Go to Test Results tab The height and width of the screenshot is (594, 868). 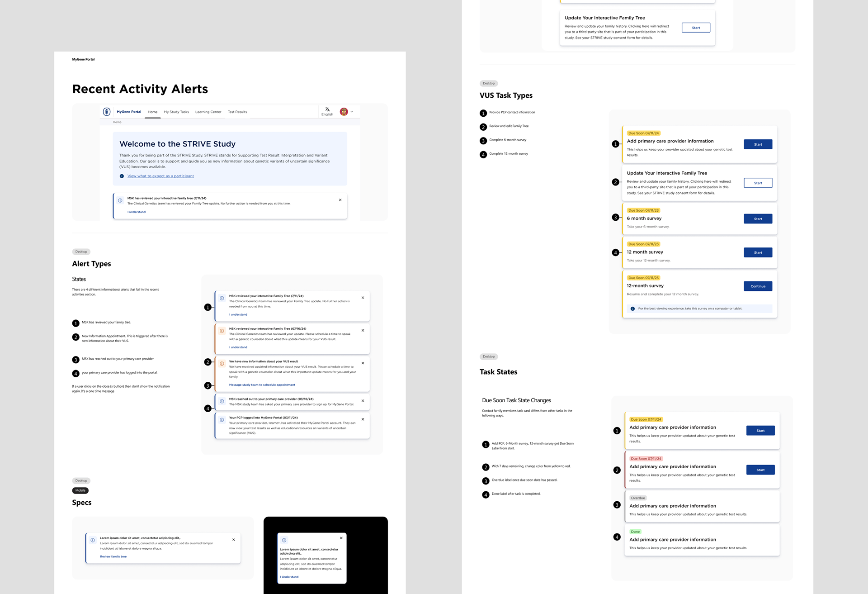pyautogui.click(x=237, y=112)
